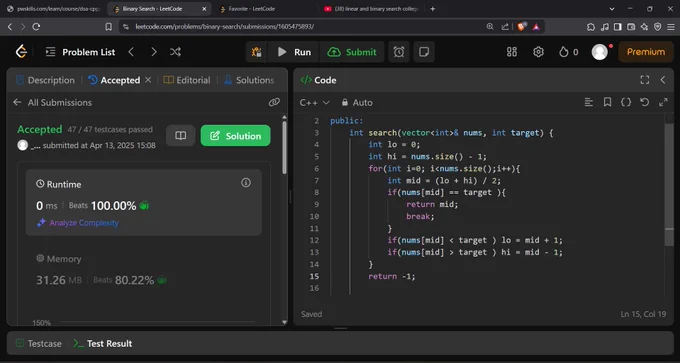Submit the solution
Viewport: 680px width, 363px height.
tap(352, 52)
